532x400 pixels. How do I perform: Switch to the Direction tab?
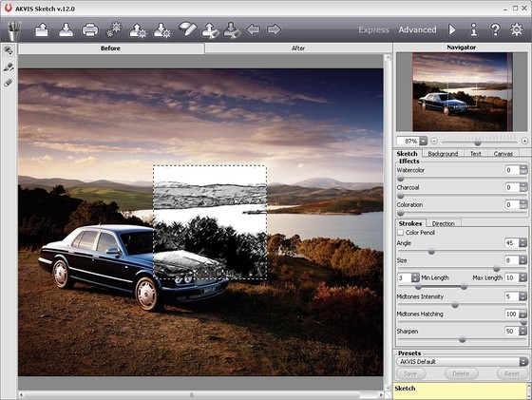tap(443, 223)
